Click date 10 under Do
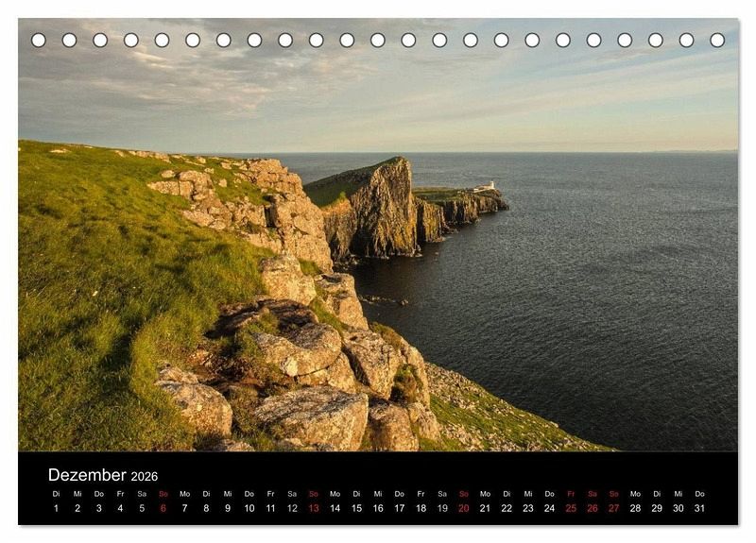Viewport: 756px width, 543px height. [249, 508]
